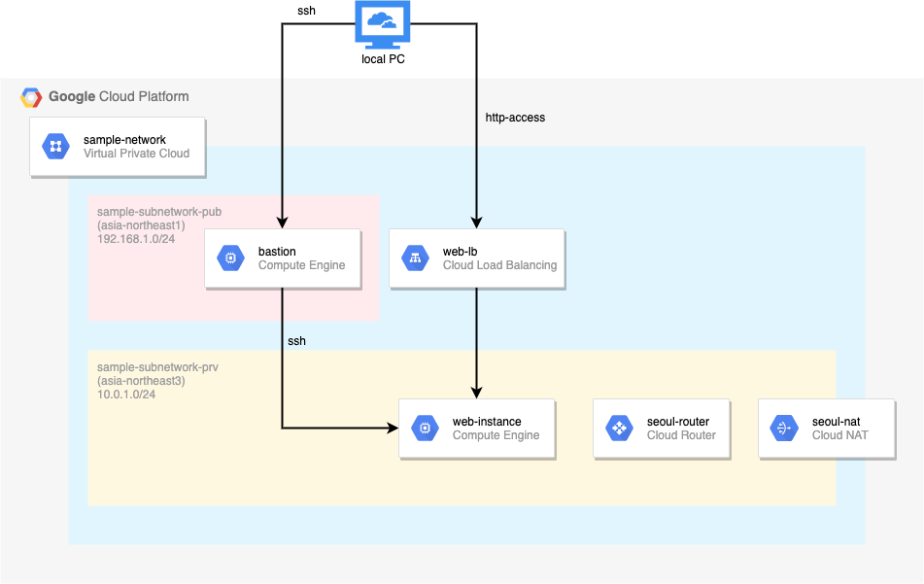
Task: Click the '(asia-northeast1)' region text
Action: pos(141,225)
